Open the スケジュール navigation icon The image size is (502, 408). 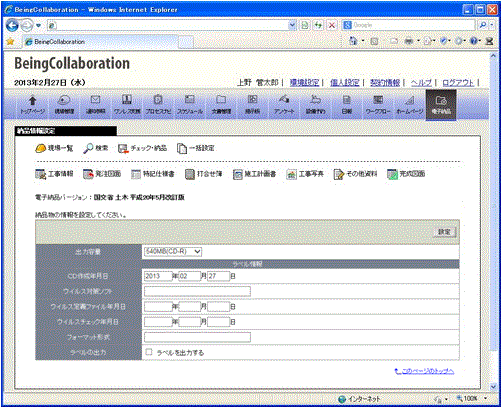click(190, 105)
